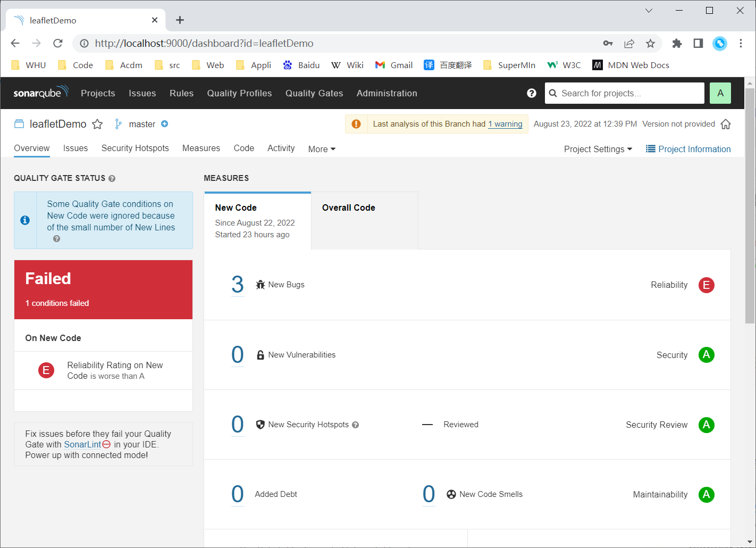756x548 pixels.
Task: Open the Projects menu
Action: coord(98,93)
